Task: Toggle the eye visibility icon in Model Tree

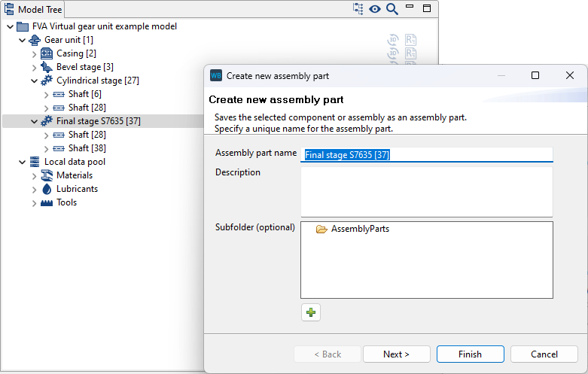Action: (375, 9)
